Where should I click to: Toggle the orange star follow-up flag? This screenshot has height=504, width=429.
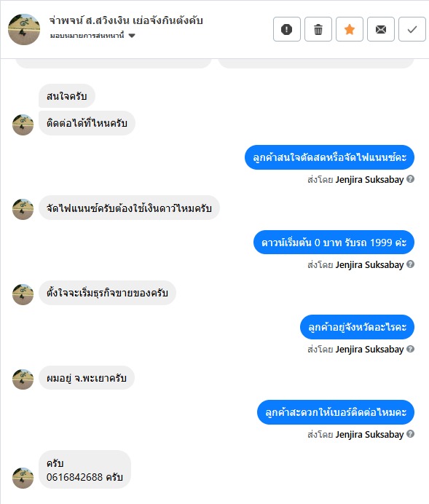click(350, 29)
